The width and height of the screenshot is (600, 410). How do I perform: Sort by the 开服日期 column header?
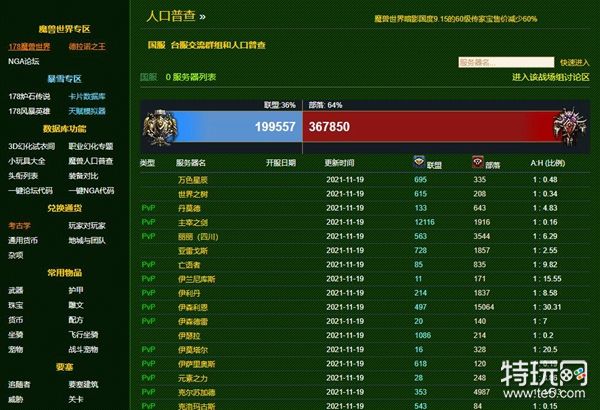281,163
